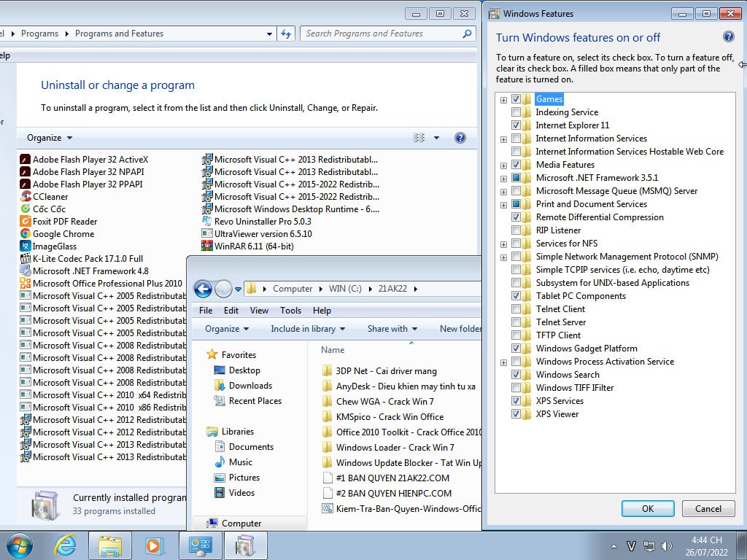Select K-Lite Codec Pack icon

click(x=26, y=259)
